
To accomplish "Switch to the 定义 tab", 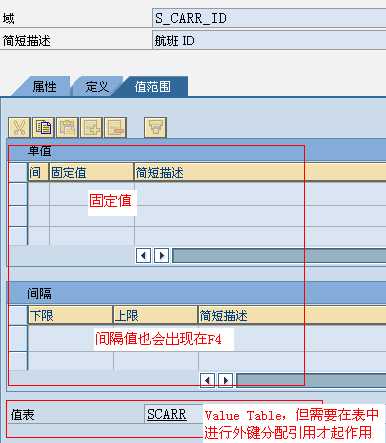I will (x=97, y=87).
